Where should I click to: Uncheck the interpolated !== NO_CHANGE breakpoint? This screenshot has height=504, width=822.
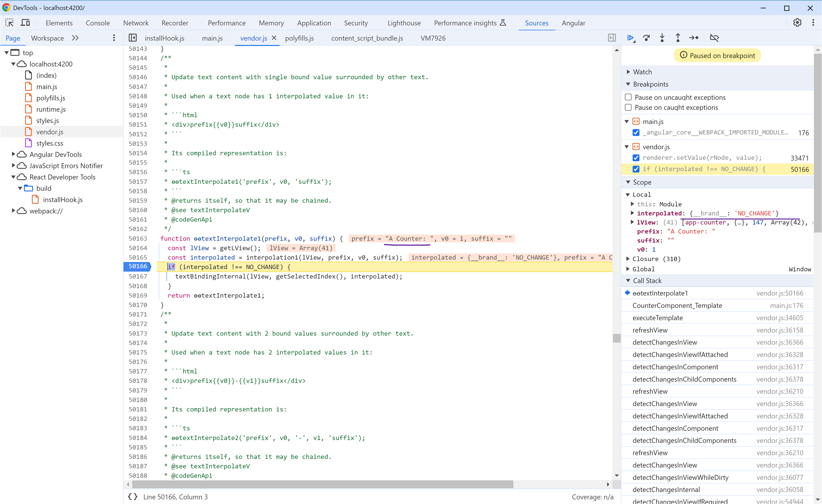tap(636, 169)
